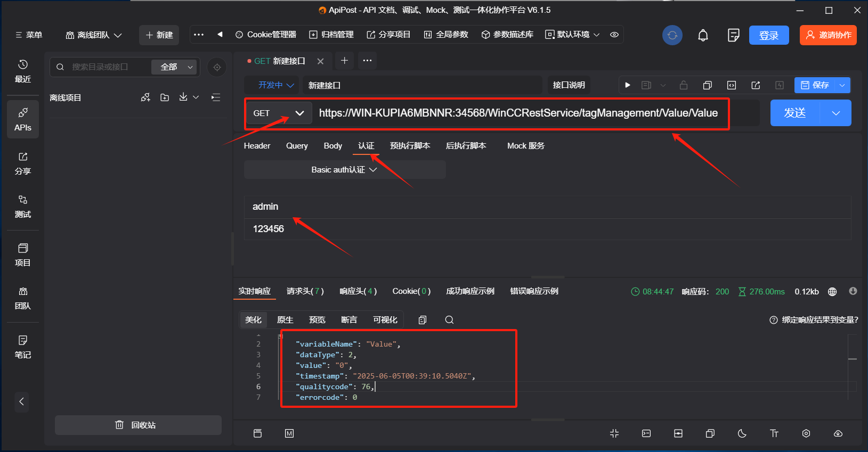Expand the 默认环境 environment dropdown
868x452 pixels.
tap(572, 35)
